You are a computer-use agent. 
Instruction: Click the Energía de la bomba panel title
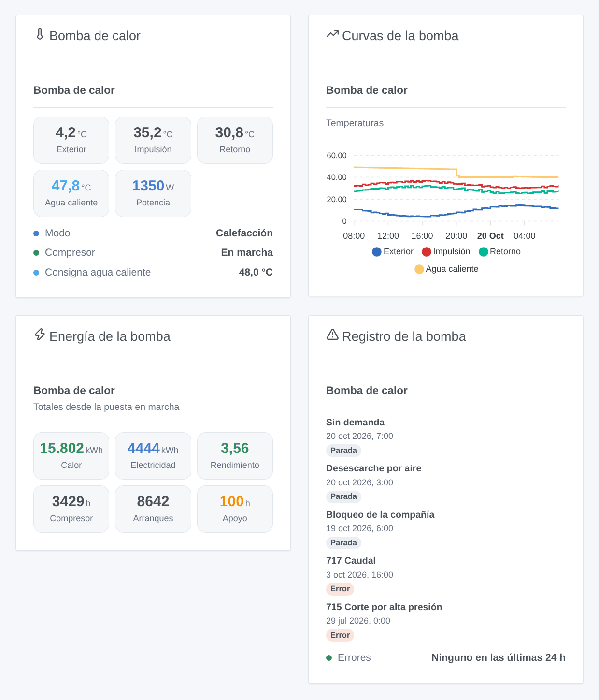(110, 336)
